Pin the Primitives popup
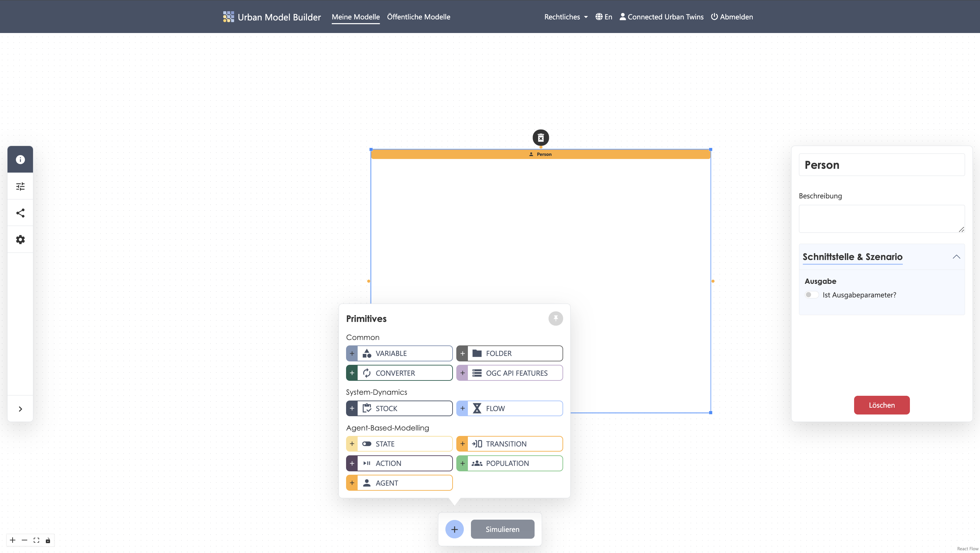This screenshot has width=980, height=553. pyautogui.click(x=555, y=318)
